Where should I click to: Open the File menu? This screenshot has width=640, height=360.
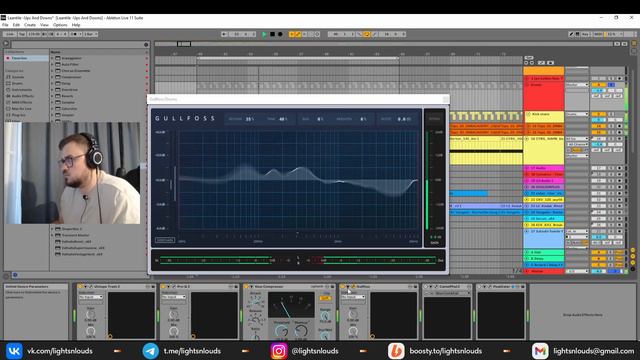click(x=5, y=25)
